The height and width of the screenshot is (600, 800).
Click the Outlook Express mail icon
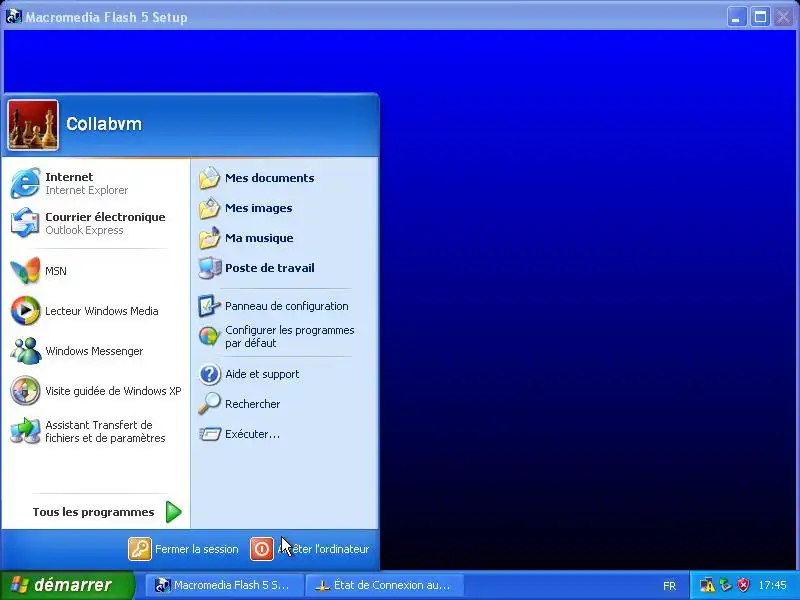[26, 223]
